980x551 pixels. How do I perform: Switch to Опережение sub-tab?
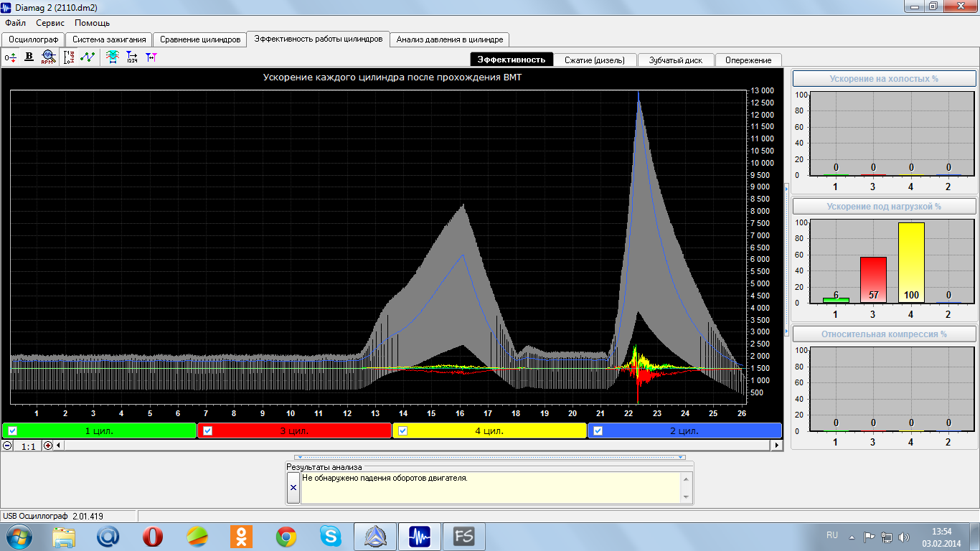(748, 60)
